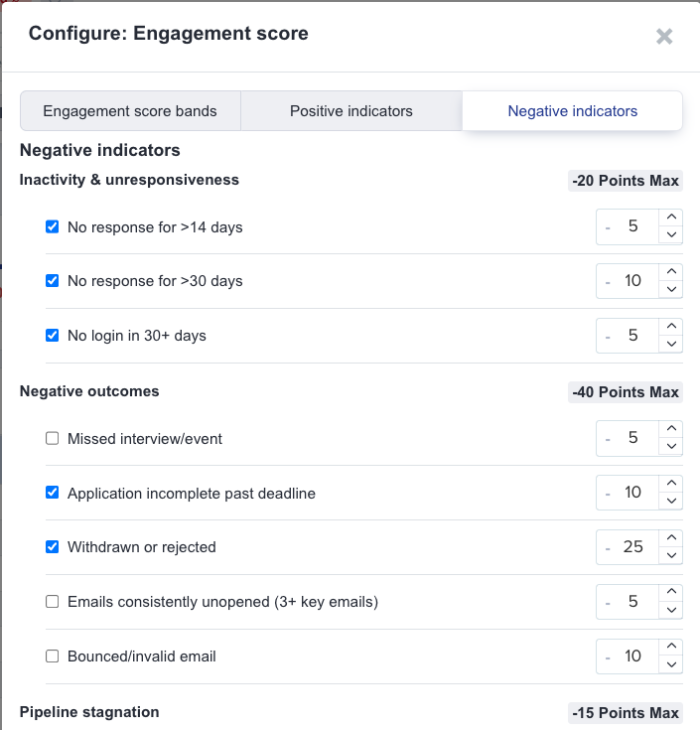Screen dimensions: 700x730
Task: Close the Configure Engagement score dialog
Action: pyautogui.click(x=664, y=37)
